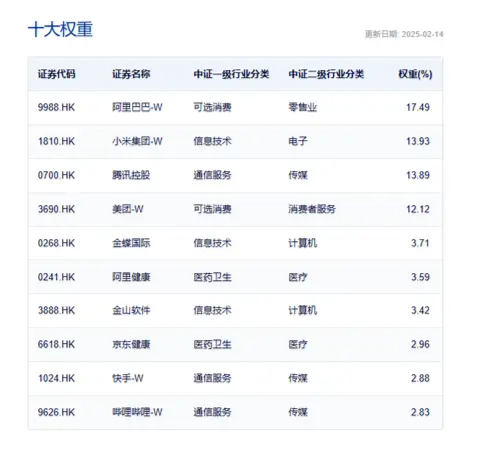Select stock name 阿里健康
Screen dimensions: 480x449
pyautogui.click(x=131, y=277)
